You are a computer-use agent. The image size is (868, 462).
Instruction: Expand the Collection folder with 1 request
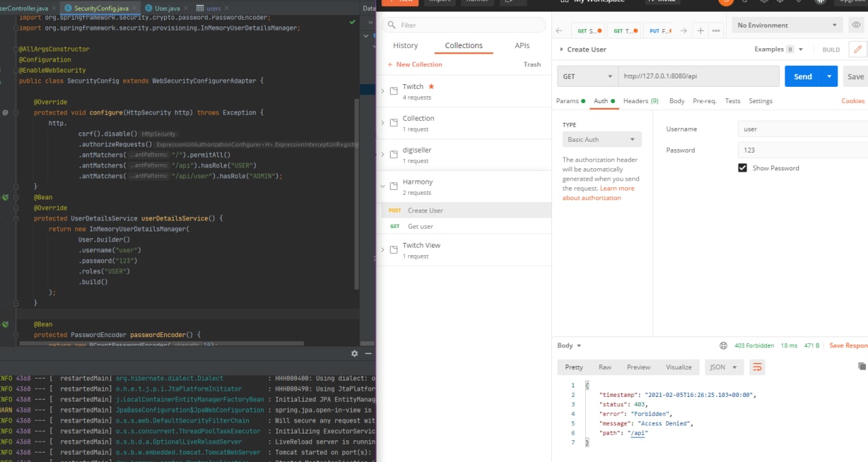point(382,123)
